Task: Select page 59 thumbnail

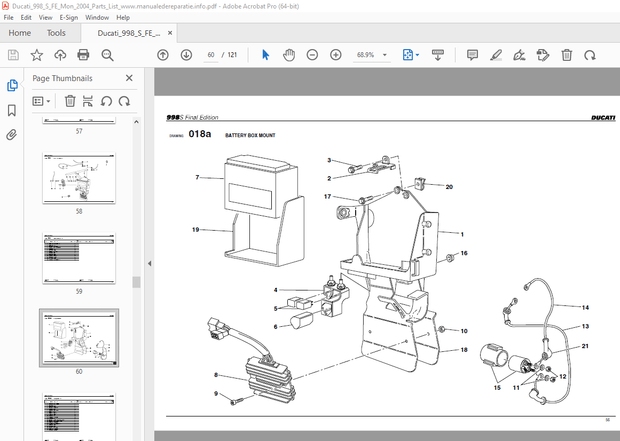Action: click(79, 258)
